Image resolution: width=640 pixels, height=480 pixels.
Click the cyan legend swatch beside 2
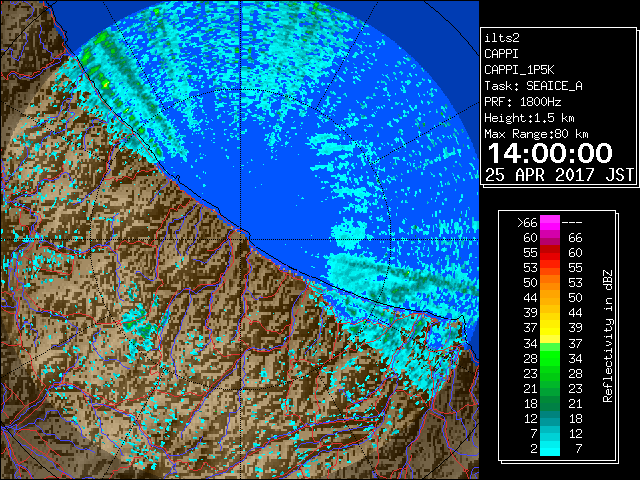[x=550, y=448]
